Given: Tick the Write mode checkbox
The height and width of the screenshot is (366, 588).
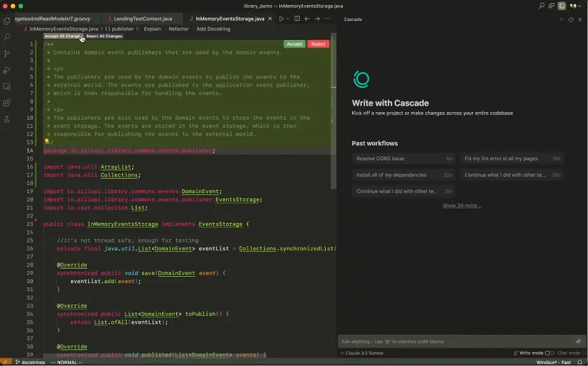Looking at the screenshot, I should [515, 353].
